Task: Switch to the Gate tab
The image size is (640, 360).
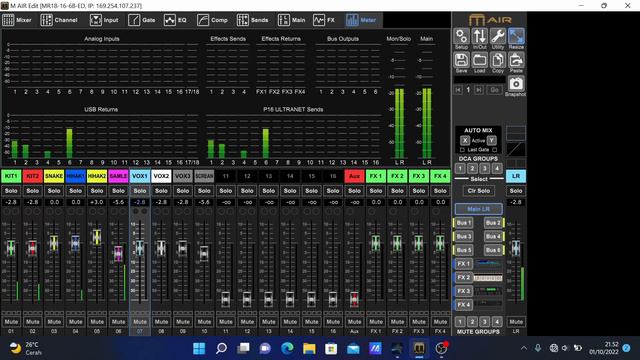Action: (x=142, y=20)
